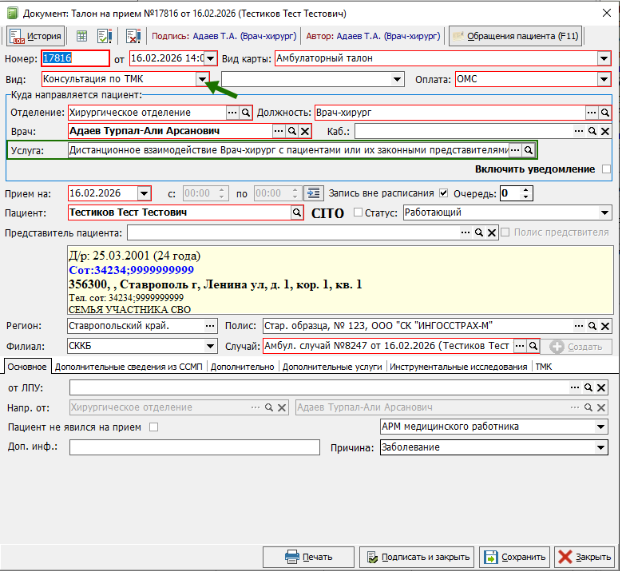This screenshot has width=620, height=572.
Task: Click the schedule picker icon beside time fields
Action: [314, 193]
